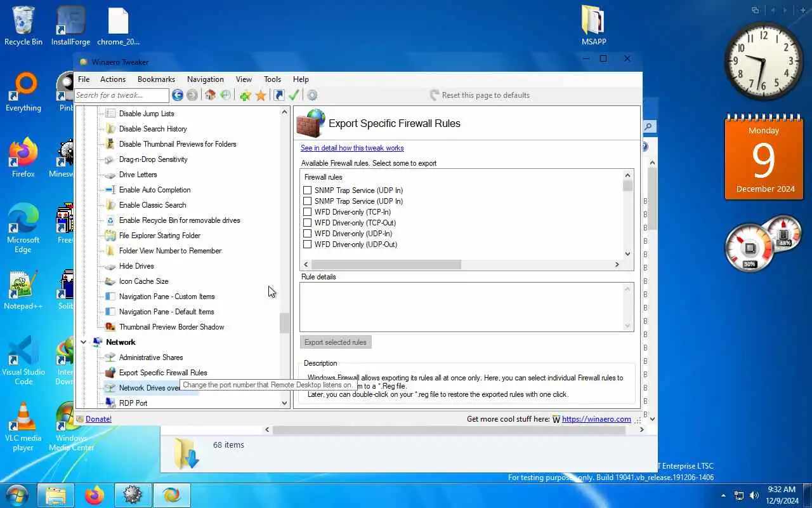Click the Add bookmark icon with green plus

click(246, 95)
